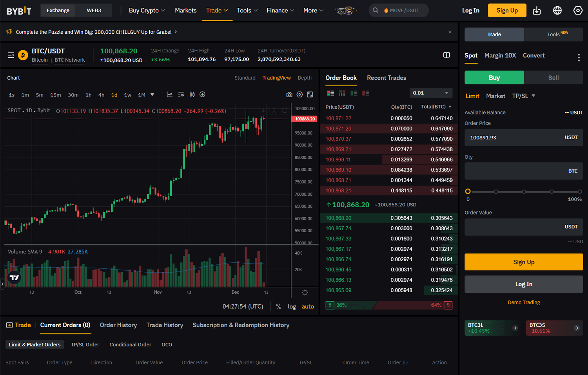Open the Total(BTC) column dropdown arrow
This screenshot has width=588, height=375.
pos(450,107)
